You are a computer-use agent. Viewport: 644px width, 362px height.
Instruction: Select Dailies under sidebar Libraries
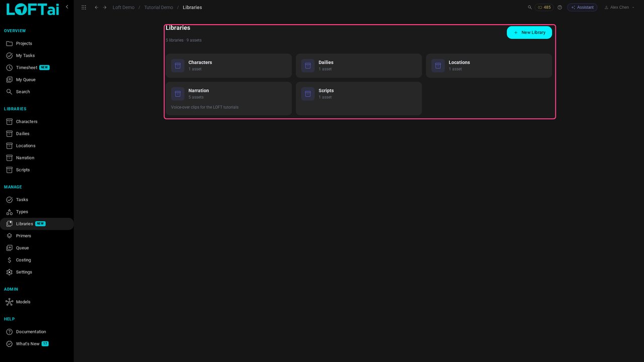coord(37,134)
